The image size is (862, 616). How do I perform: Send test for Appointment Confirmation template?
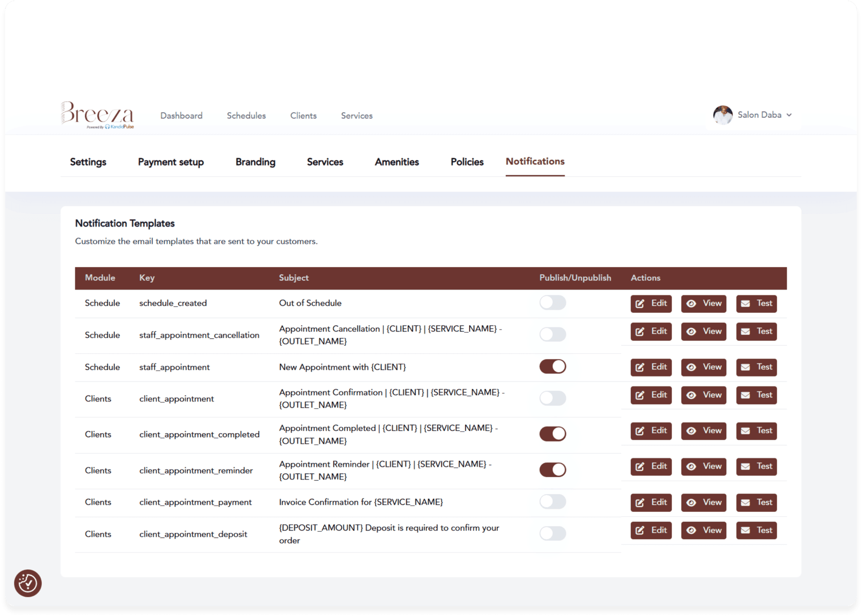[756, 395]
